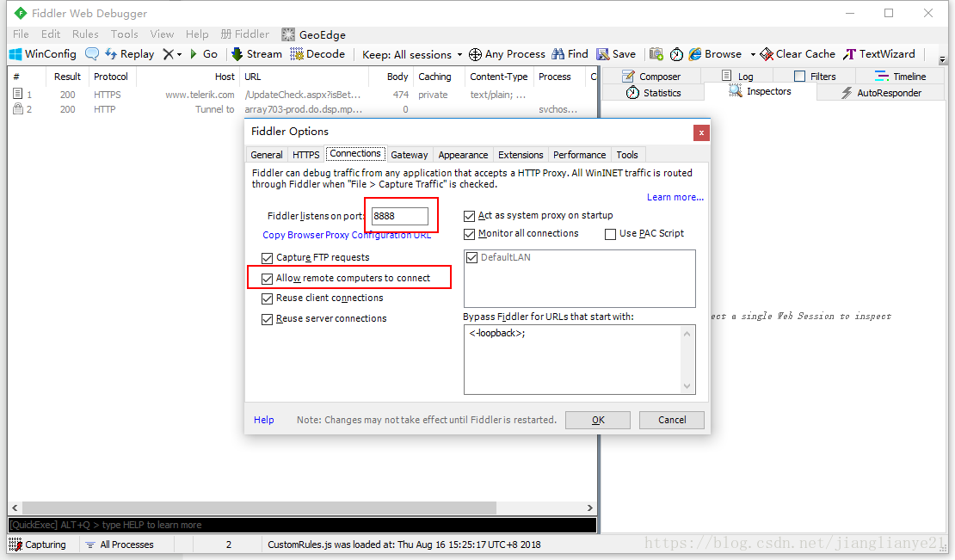Image resolution: width=955 pixels, height=560 pixels.
Task: Click Cancel in Fiddler Options
Action: (x=672, y=420)
